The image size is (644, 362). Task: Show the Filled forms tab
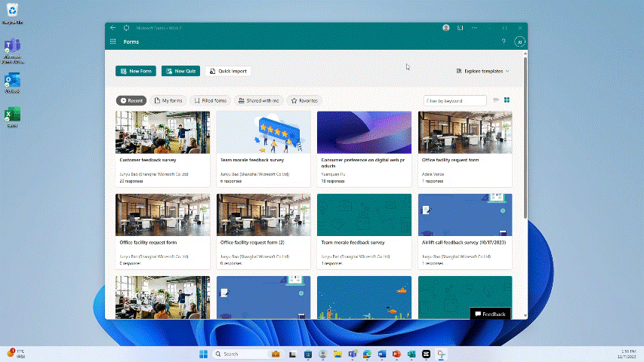coord(209,100)
